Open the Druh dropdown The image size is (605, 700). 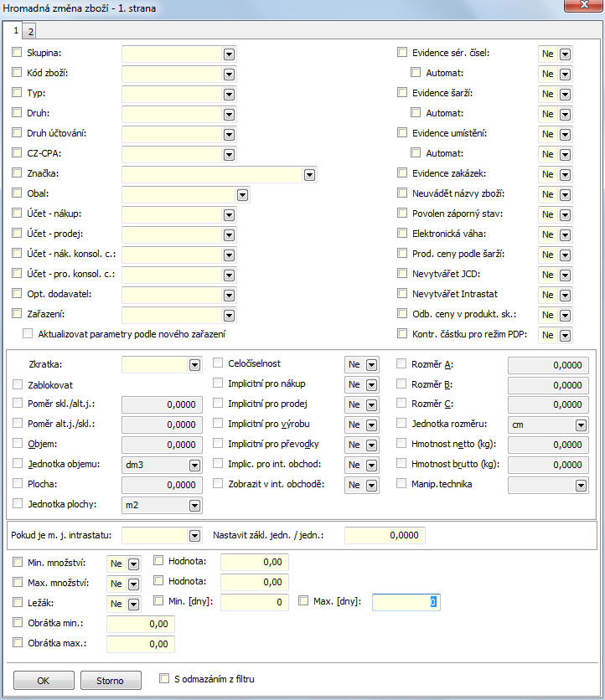230,114
